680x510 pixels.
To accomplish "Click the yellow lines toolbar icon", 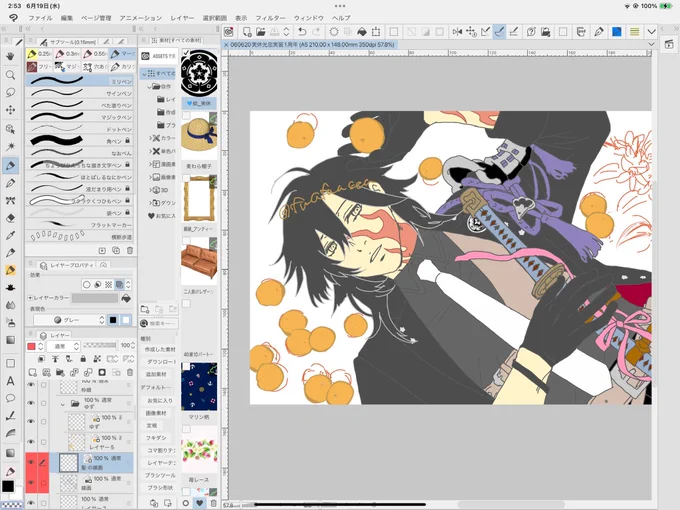I will (634, 32).
